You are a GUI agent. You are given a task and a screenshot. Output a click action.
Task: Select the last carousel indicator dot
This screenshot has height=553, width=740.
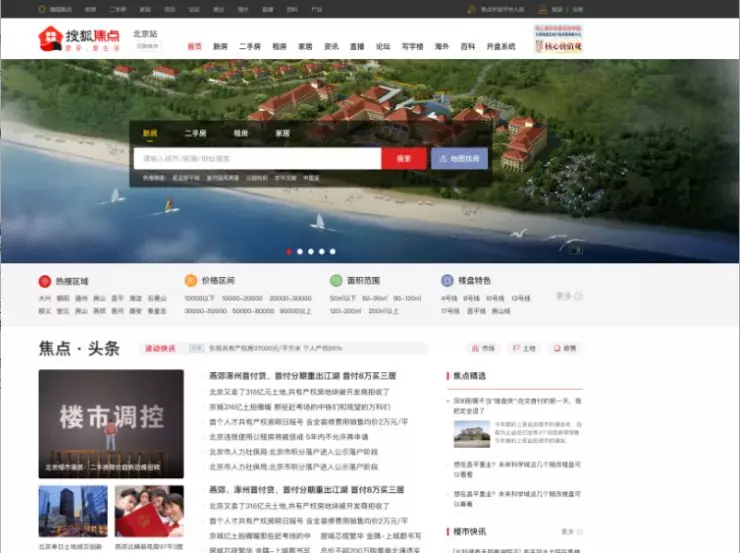(x=332, y=251)
